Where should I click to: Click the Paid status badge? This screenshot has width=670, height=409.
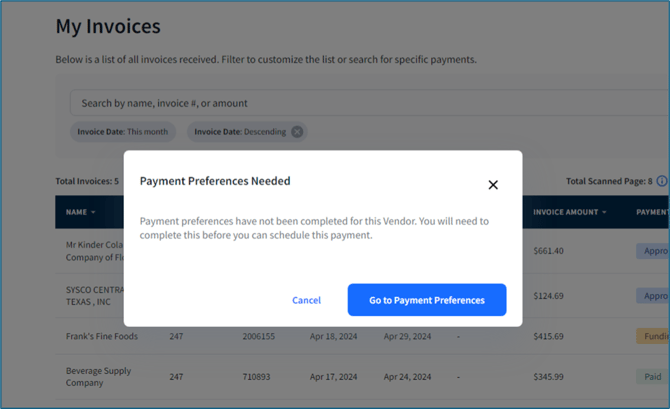(652, 377)
